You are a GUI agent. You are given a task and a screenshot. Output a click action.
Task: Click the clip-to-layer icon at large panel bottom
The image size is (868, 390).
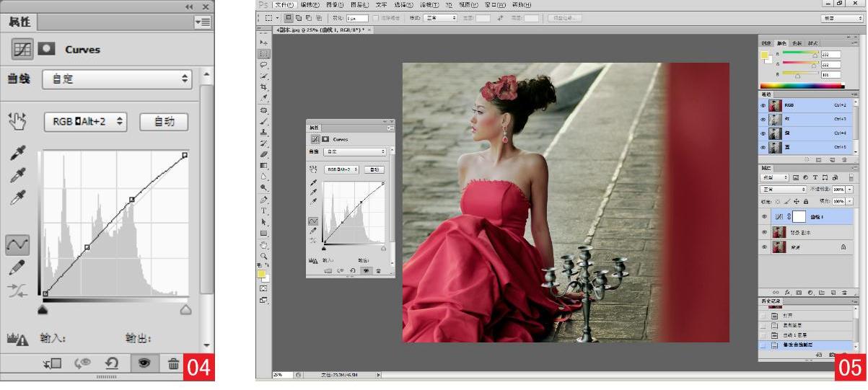(52, 364)
